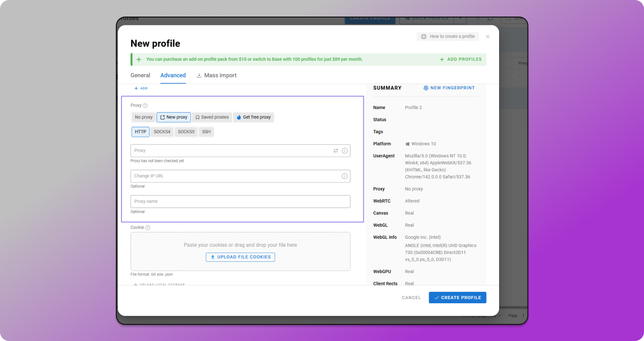The width and height of the screenshot is (644, 341).
Task: Select the Saved proxies option
Action: [x=212, y=117]
